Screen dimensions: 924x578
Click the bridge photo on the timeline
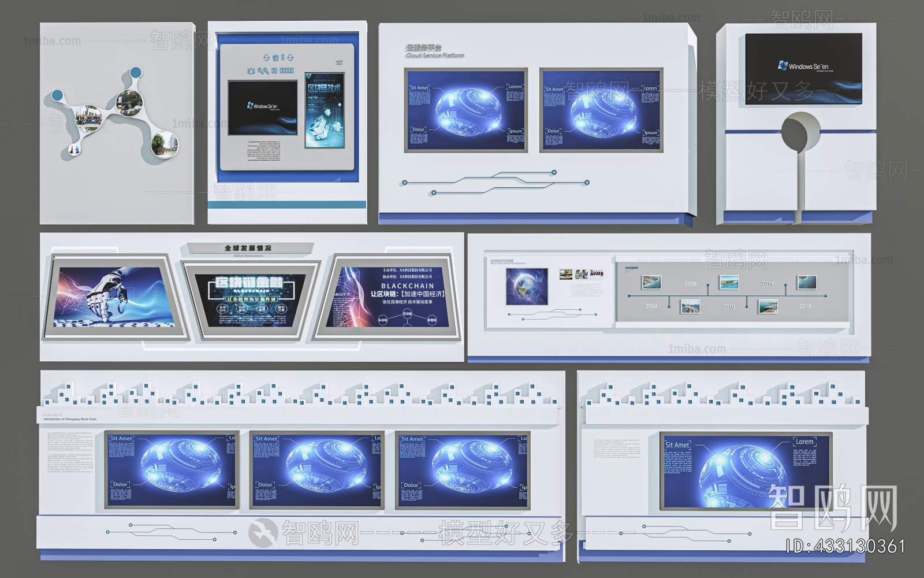click(x=690, y=306)
